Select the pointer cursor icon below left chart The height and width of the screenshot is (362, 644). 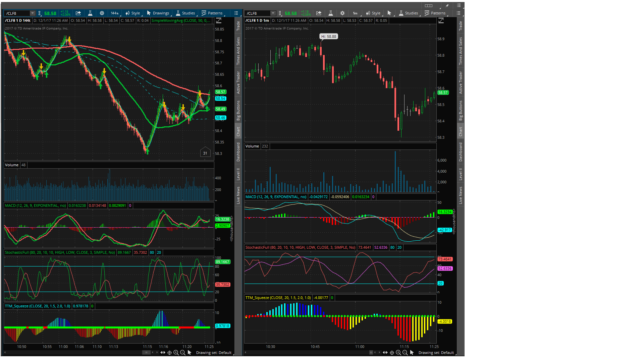click(x=190, y=353)
